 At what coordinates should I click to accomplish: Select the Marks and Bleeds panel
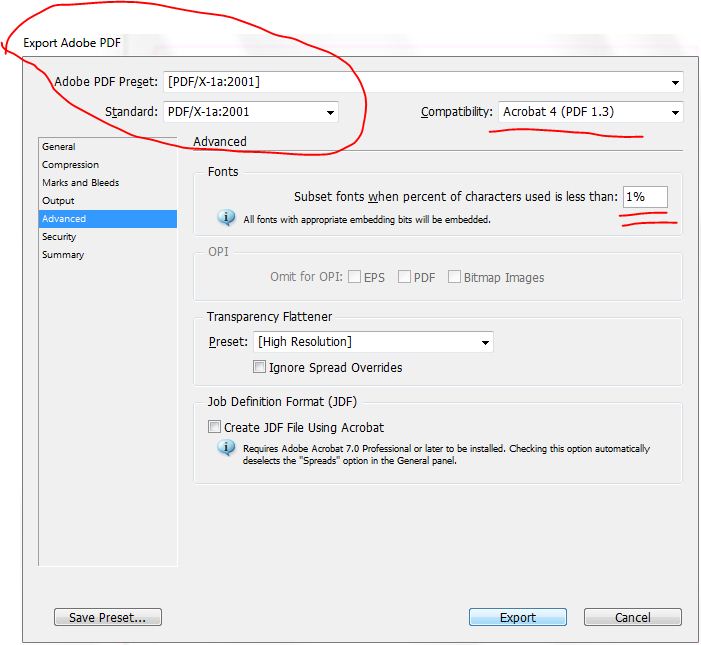pyautogui.click(x=107, y=182)
